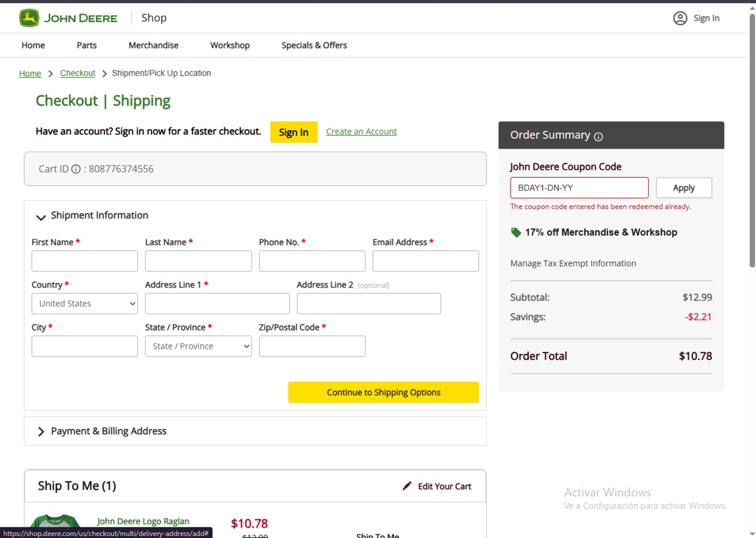Go to Checkout via breadcrumb link
Image resolution: width=756 pixels, height=538 pixels.
pos(78,73)
